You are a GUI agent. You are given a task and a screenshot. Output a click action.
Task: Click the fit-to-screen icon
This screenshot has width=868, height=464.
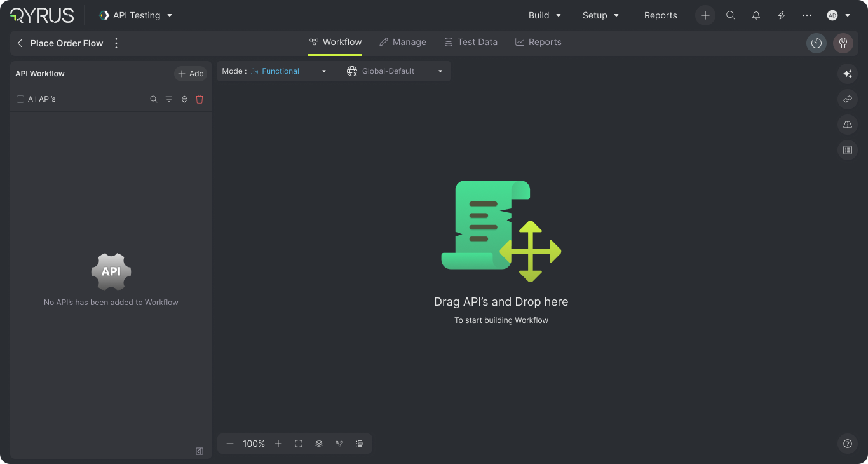point(299,444)
